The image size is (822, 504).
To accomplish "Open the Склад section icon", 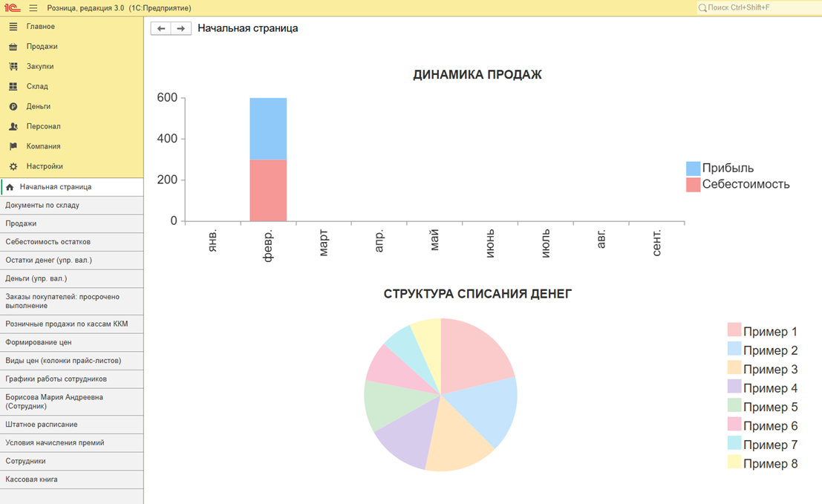I will pyautogui.click(x=13, y=87).
